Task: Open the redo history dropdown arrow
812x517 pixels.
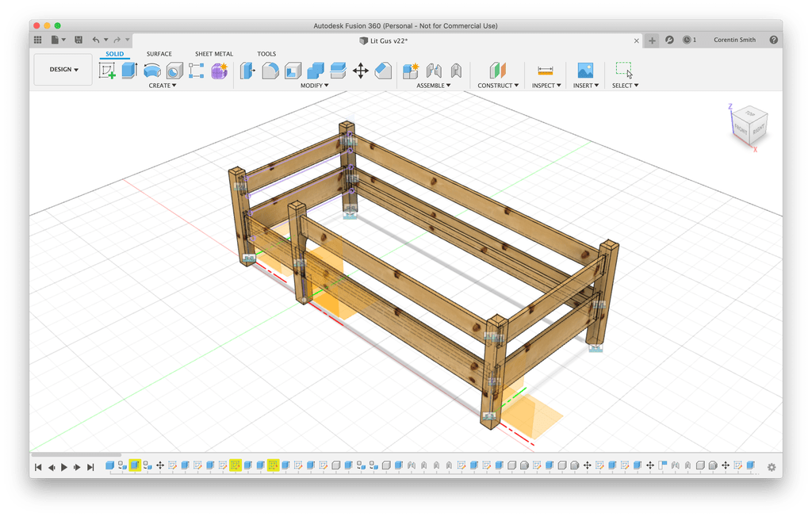Action: click(128, 40)
